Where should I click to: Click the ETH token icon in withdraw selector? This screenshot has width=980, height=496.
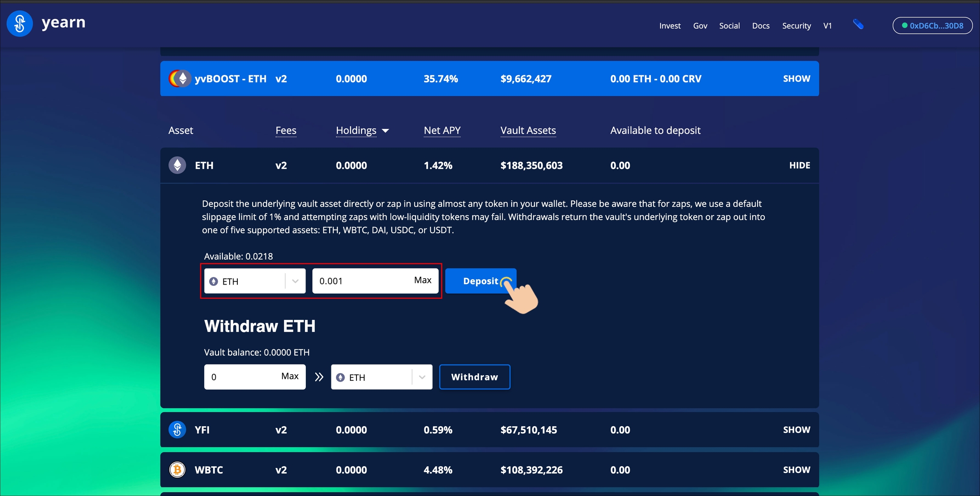coord(341,377)
